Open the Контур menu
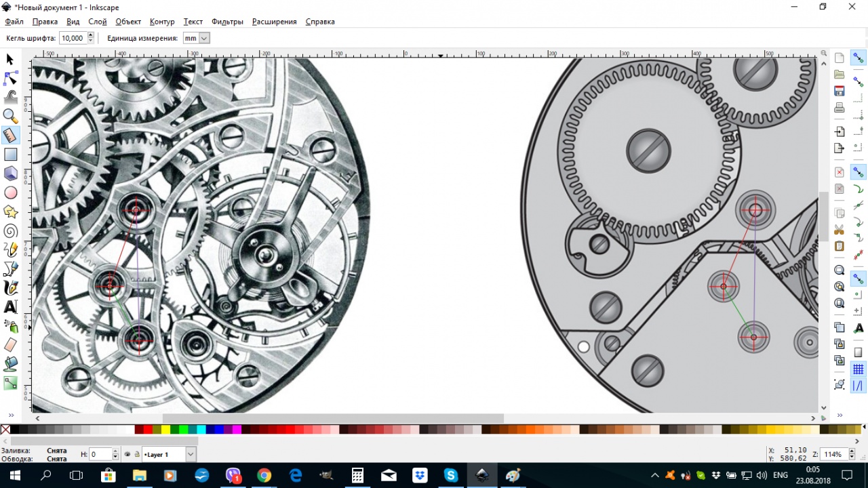The image size is (868, 488). pyautogui.click(x=162, y=22)
